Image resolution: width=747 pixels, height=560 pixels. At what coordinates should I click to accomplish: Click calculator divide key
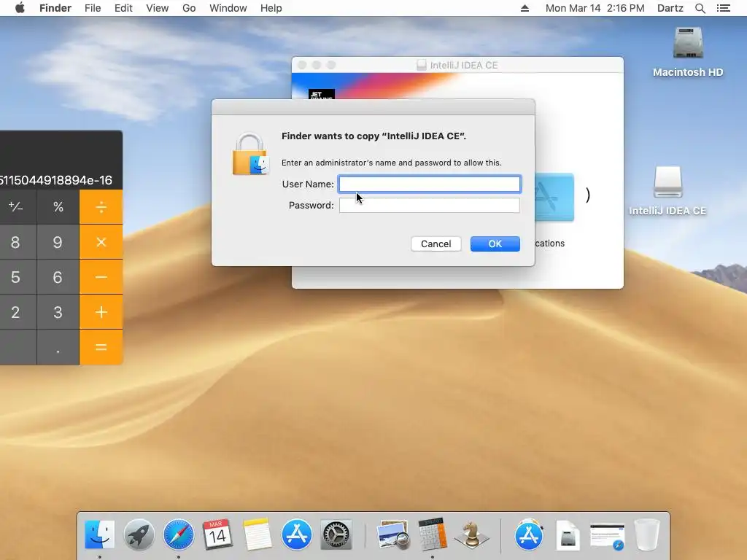tap(101, 206)
